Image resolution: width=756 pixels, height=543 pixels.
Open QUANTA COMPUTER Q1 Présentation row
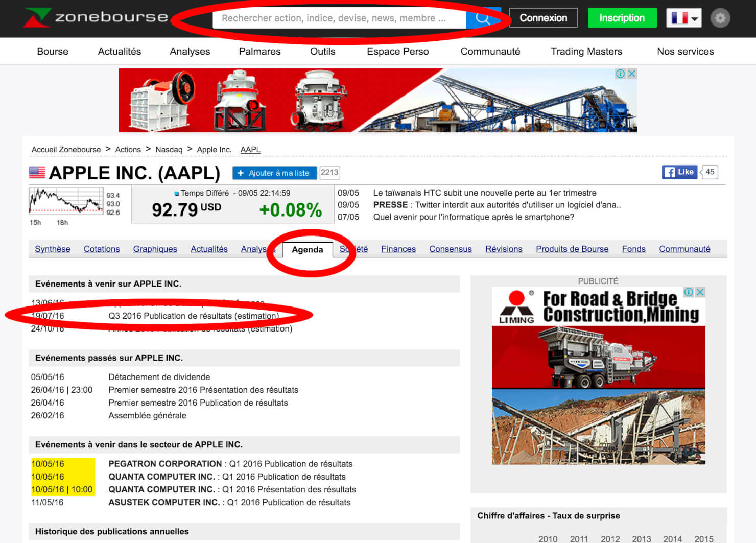(x=232, y=489)
